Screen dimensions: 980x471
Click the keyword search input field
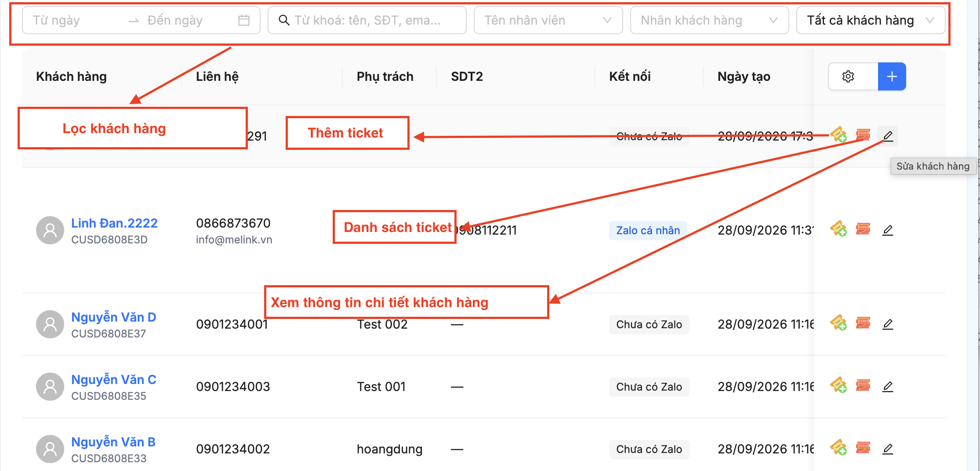pyautogui.click(x=367, y=20)
